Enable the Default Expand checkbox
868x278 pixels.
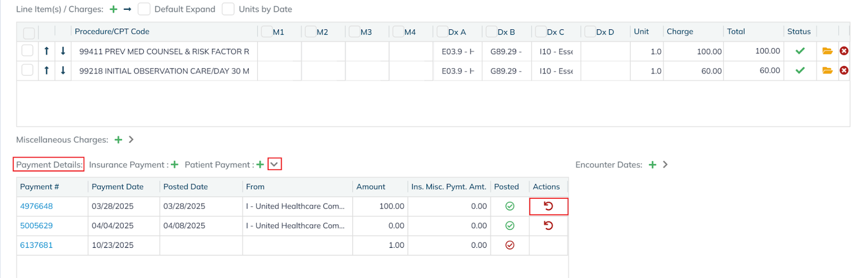pos(144,9)
